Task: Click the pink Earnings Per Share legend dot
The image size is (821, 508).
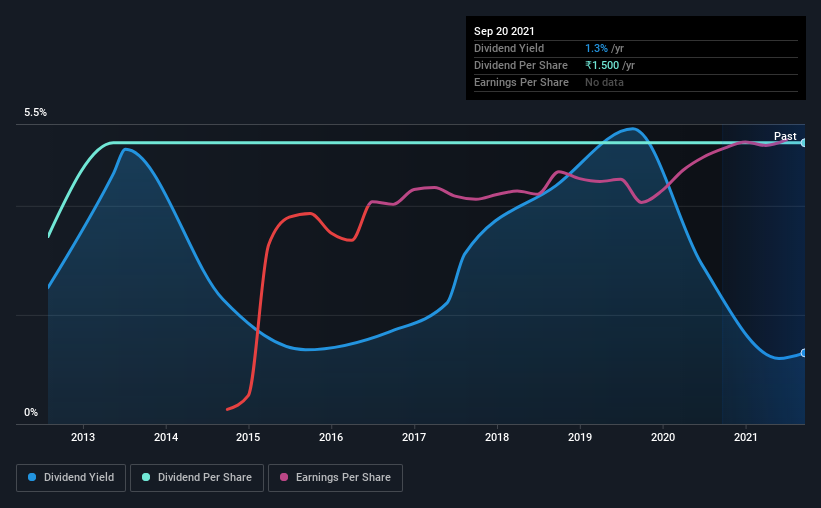Action: (284, 477)
